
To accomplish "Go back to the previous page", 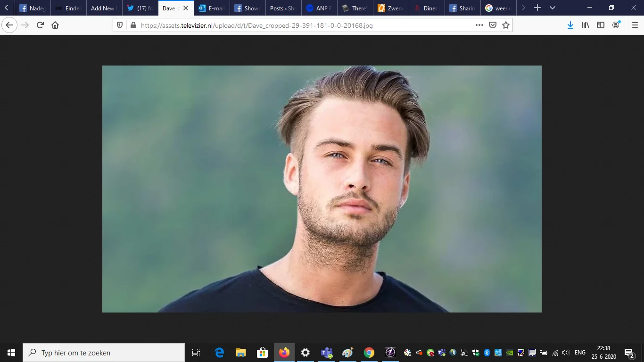I will 9,25.
